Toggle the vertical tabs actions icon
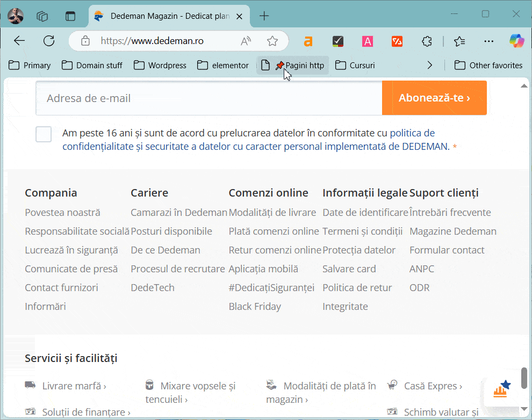Viewport: 532px width, 420px height. (x=70, y=16)
